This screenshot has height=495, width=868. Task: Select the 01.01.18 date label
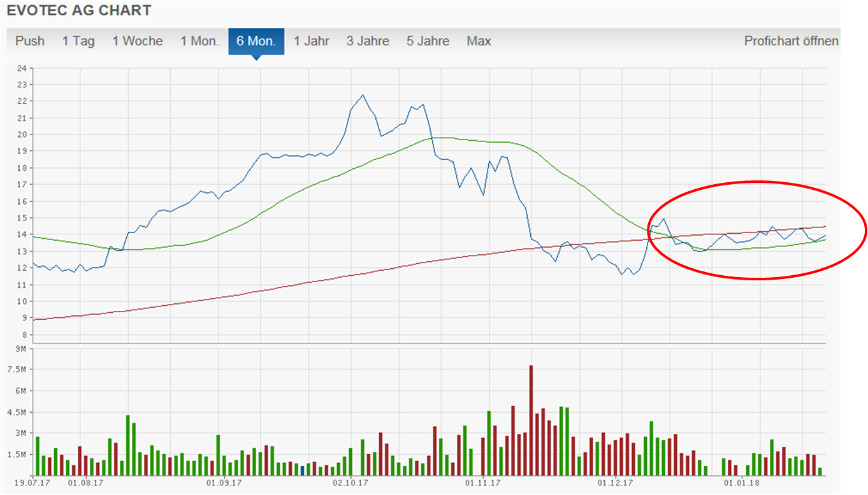point(743,483)
